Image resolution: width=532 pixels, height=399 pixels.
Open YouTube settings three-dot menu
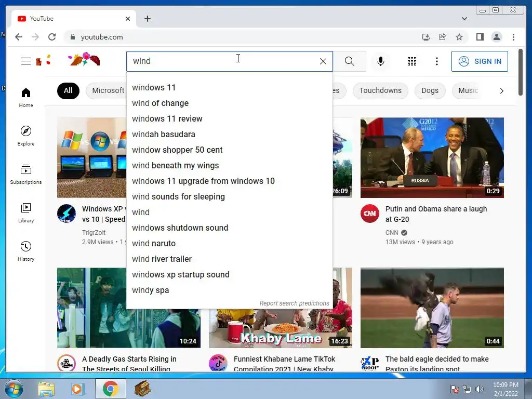click(436, 61)
